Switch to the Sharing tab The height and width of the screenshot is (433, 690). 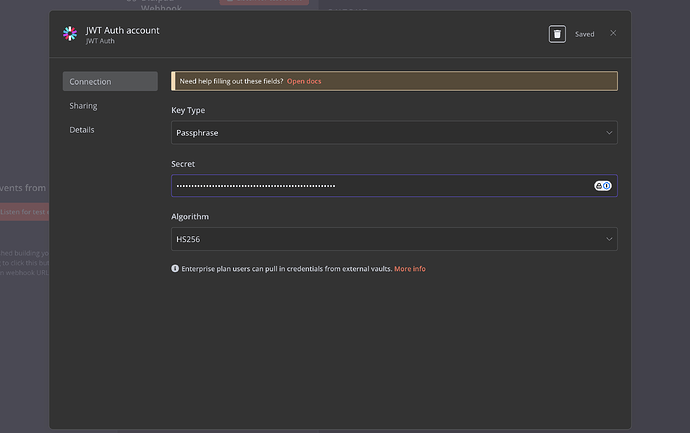83,106
